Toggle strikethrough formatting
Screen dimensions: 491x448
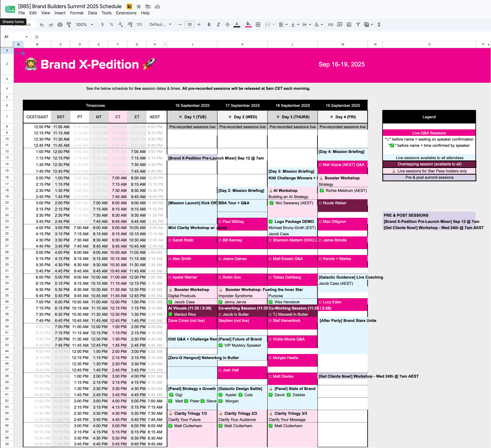pyautogui.click(x=227, y=25)
